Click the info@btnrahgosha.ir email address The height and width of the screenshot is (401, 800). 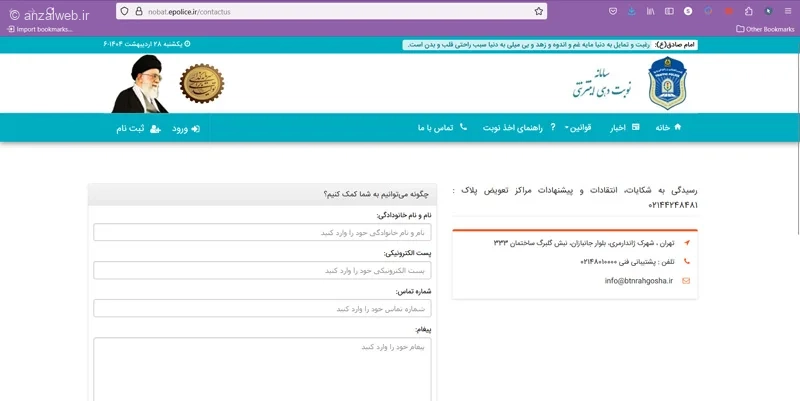639,281
